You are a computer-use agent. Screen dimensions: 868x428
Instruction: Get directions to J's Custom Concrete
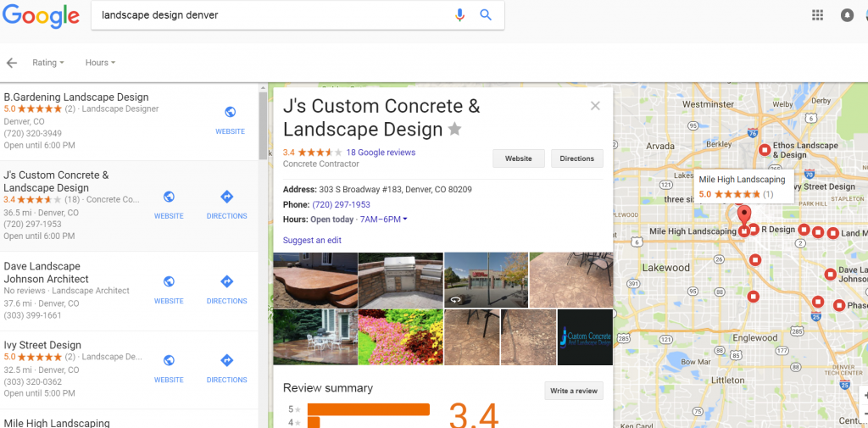point(226,197)
